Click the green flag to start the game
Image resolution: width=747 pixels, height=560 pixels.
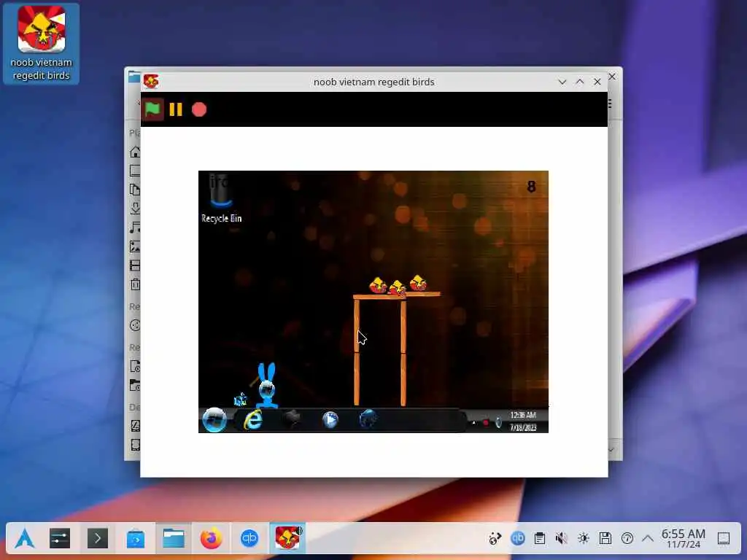152,109
